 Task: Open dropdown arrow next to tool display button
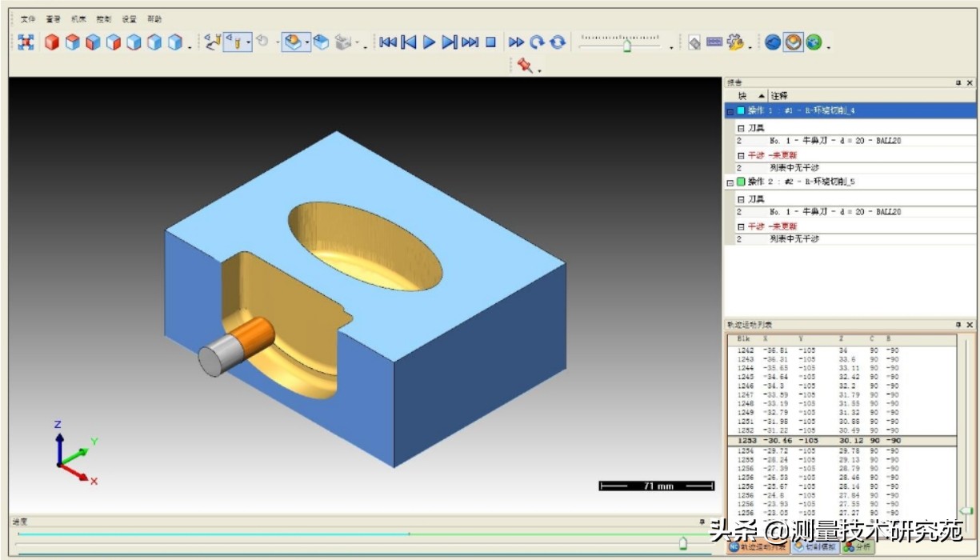249,42
